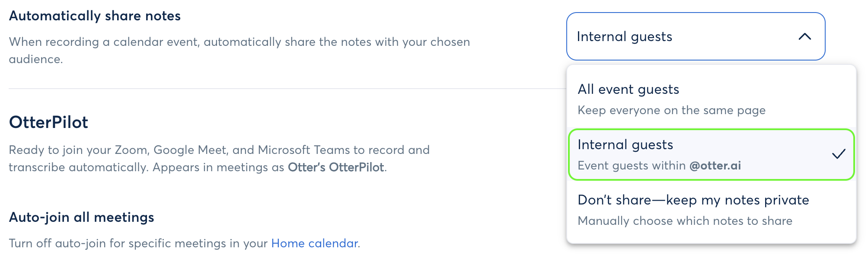Click Manually choose which notes to share text
Screen dimensions: 868x262
point(685,220)
